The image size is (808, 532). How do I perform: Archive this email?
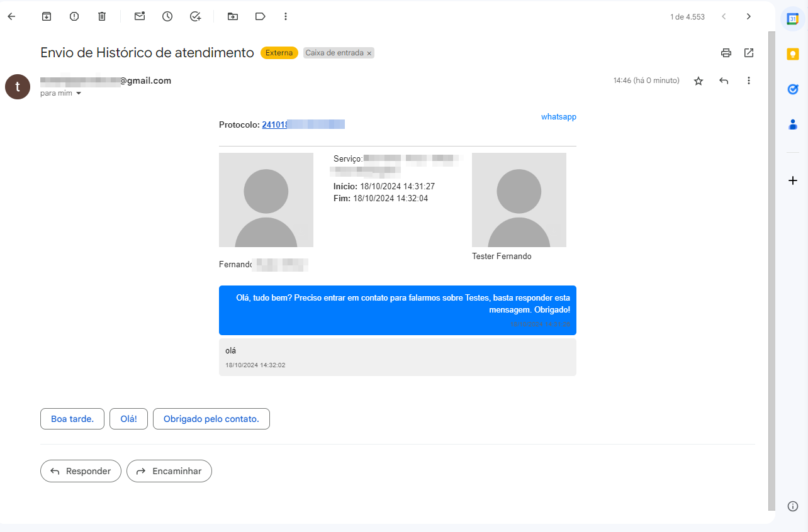tap(47, 16)
